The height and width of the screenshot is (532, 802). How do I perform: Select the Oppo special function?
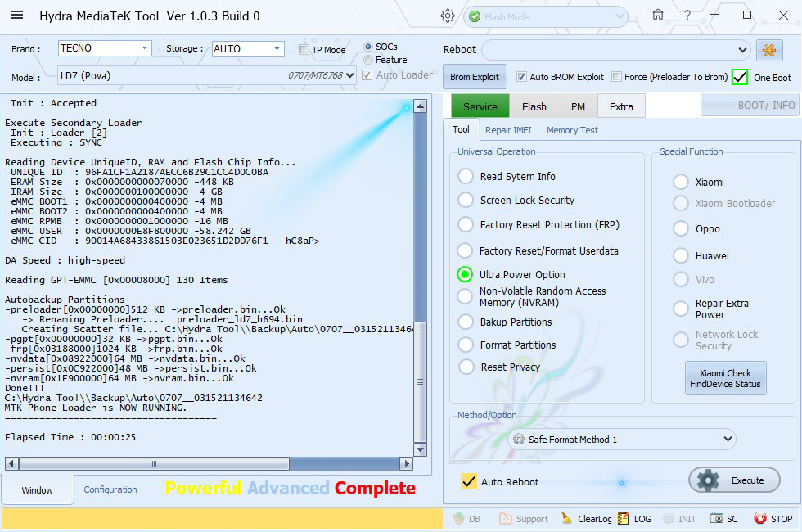[x=681, y=228]
